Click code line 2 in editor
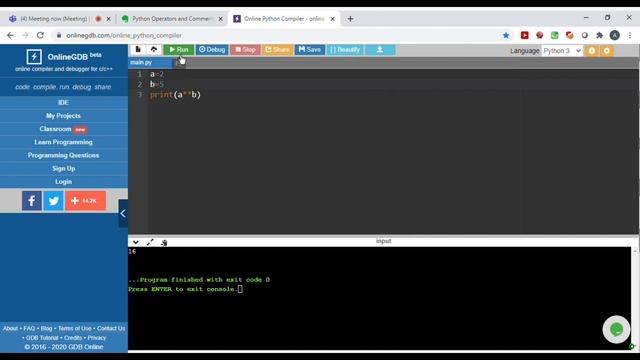This screenshot has height=360, width=640. coord(157,84)
